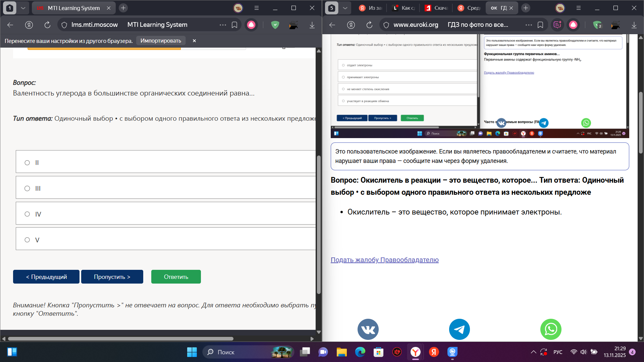The width and height of the screenshot is (644, 362).
Task: Expand the tab list chevron in left window
Action: click(23, 8)
